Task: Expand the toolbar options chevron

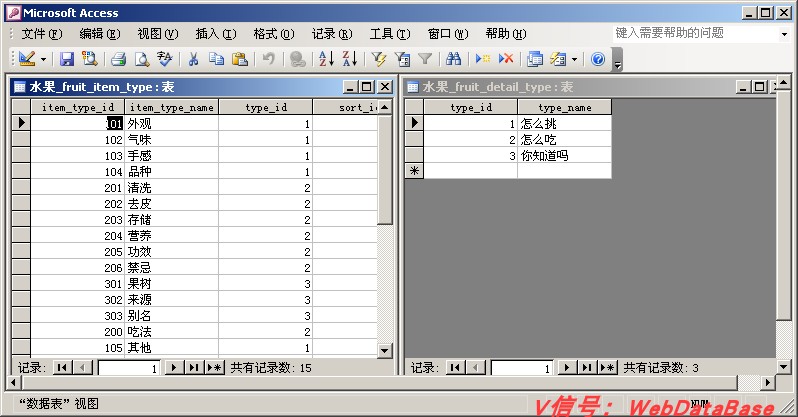Action: (x=617, y=60)
